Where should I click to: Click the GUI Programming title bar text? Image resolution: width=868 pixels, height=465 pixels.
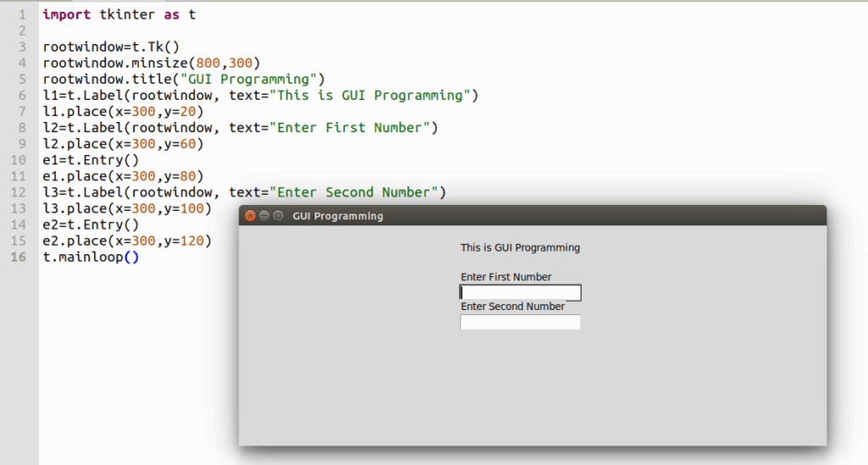[337, 216]
